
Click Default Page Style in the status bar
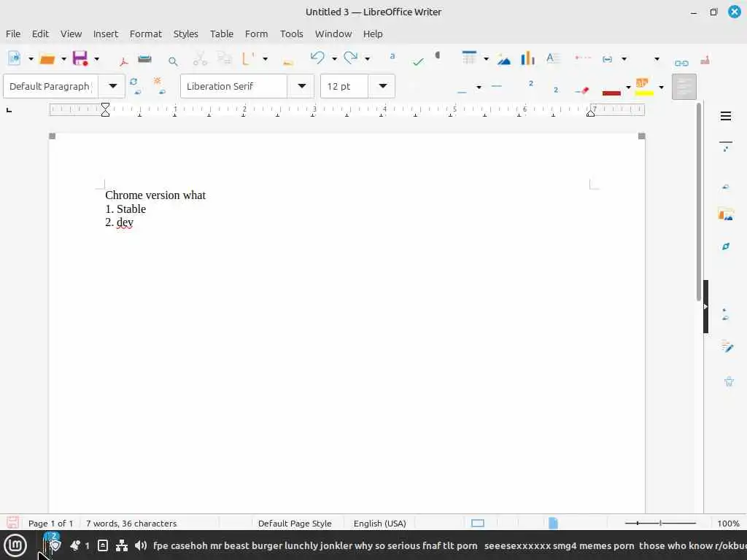click(x=295, y=524)
